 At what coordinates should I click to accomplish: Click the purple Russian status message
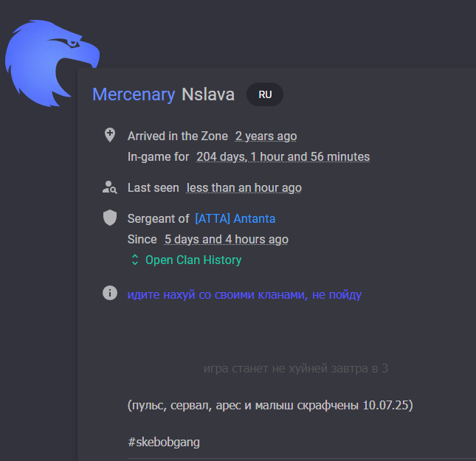point(244,295)
